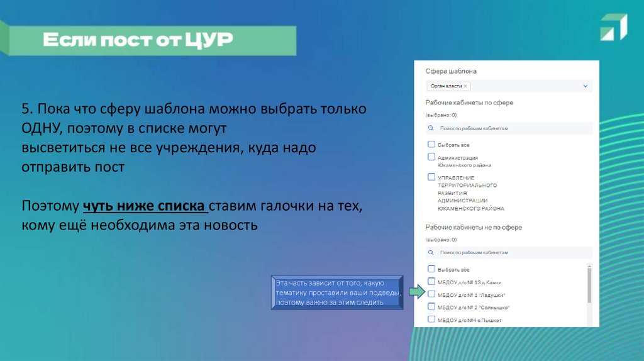
Task: Click the green logo in top-right corner
Action: [613, 27]
